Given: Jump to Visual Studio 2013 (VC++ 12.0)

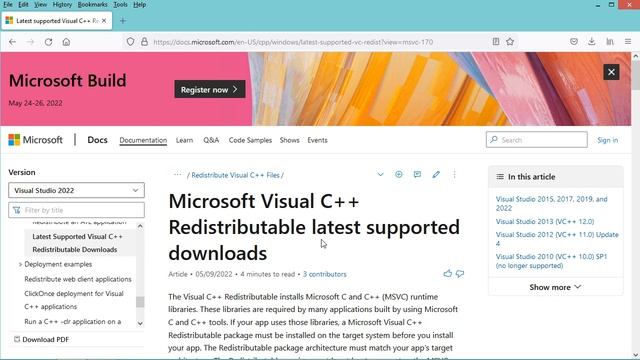Looking at the screenshot, I should pyautogui.click(x=545, y=221).
